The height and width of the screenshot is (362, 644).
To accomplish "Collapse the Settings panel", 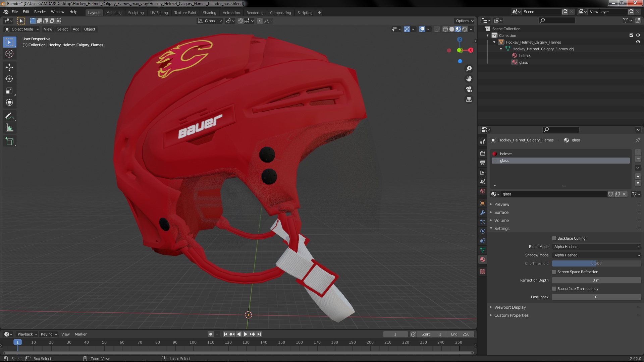I will point(502,228).
